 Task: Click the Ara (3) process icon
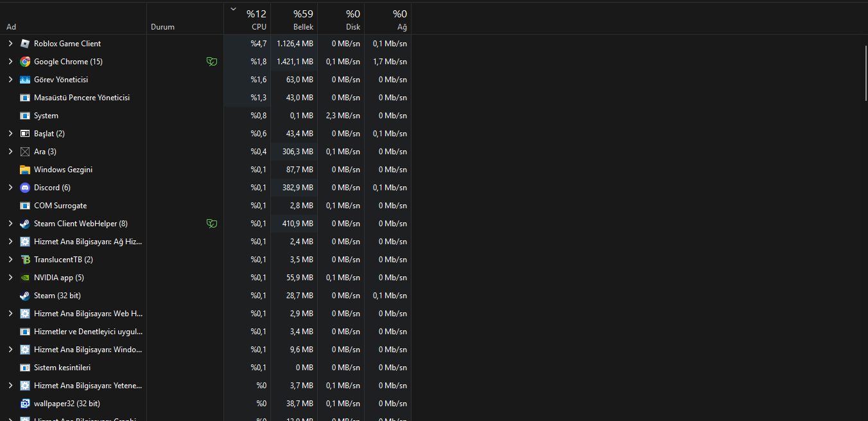[25, 152]
